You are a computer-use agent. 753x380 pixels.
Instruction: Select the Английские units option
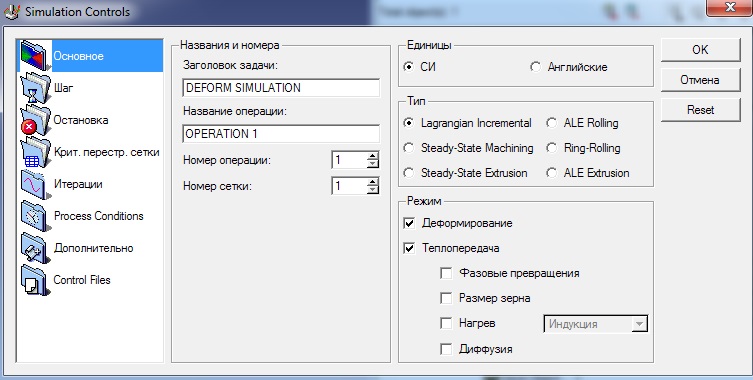535,67
